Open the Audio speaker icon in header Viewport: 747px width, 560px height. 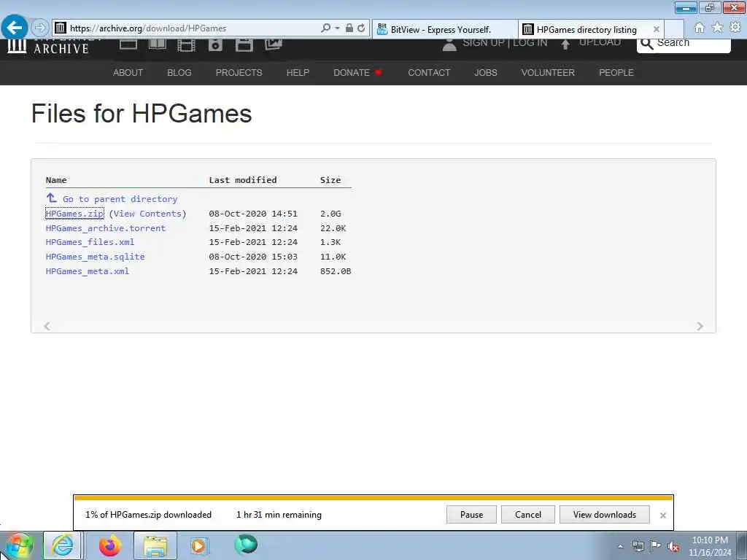coord(215,45)
